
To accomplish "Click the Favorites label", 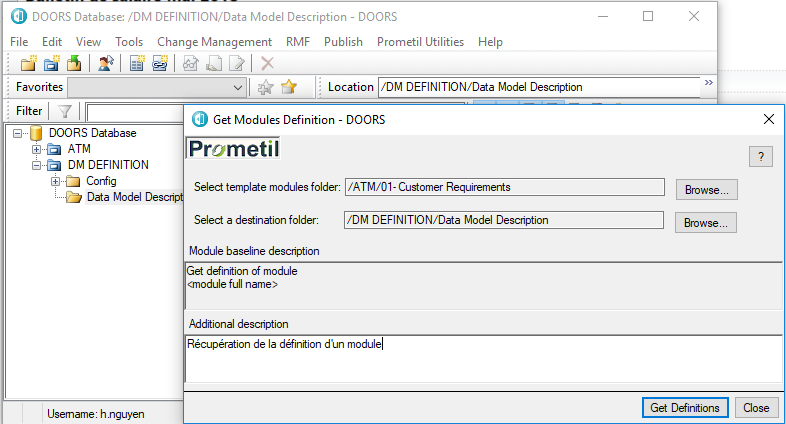I will click(40, 87).
